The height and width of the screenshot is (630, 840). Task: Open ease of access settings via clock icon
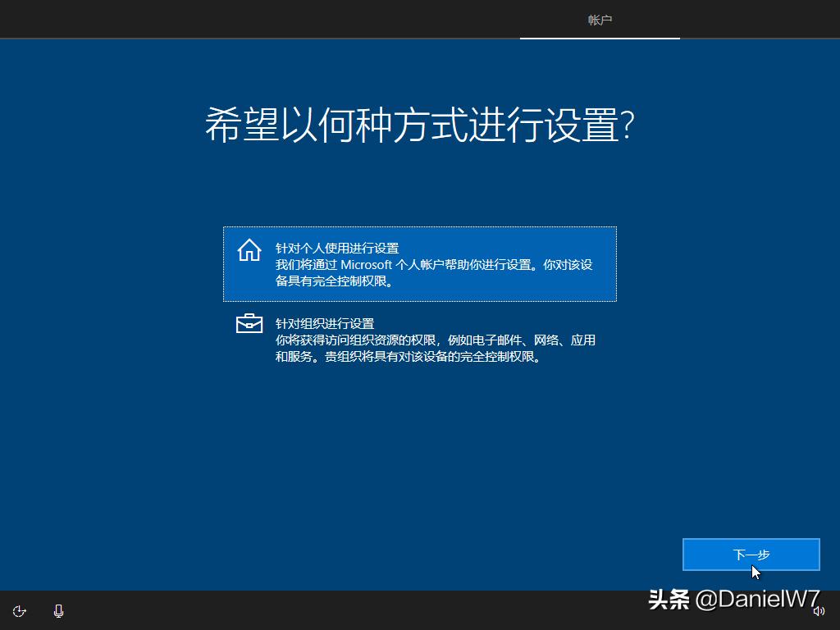pyautogui.click(x=19, y=611)
